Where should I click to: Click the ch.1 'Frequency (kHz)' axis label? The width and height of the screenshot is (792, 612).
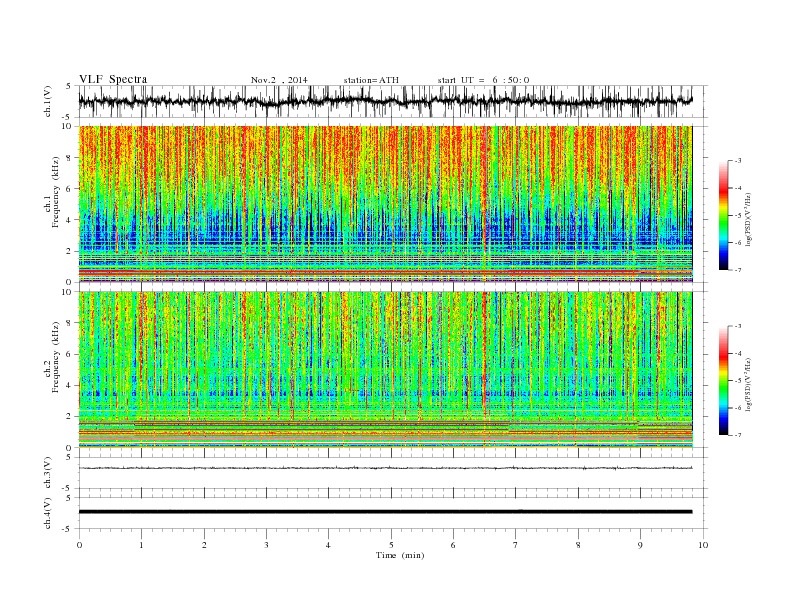tap(56, 192)
